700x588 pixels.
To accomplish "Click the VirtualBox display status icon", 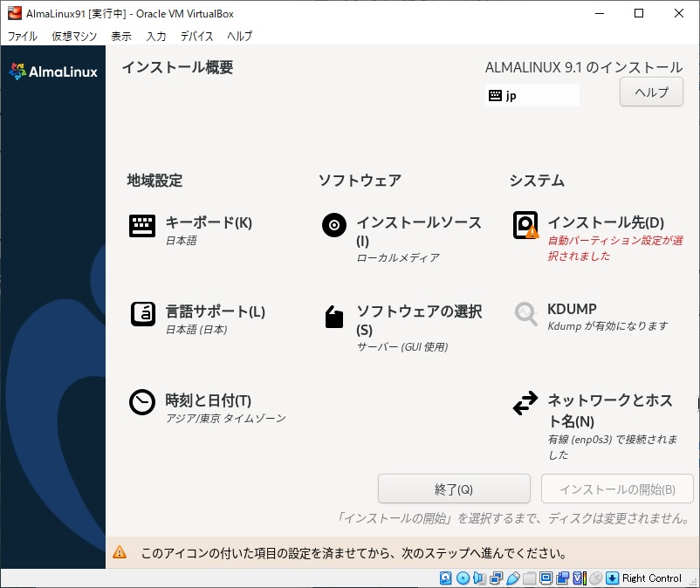I will click(x=546, y=578).
